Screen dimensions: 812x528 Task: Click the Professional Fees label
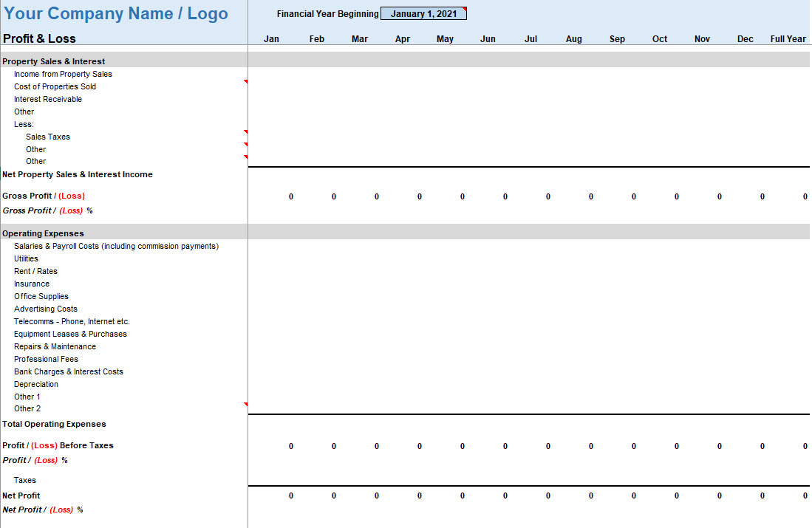tap(46, 360)
